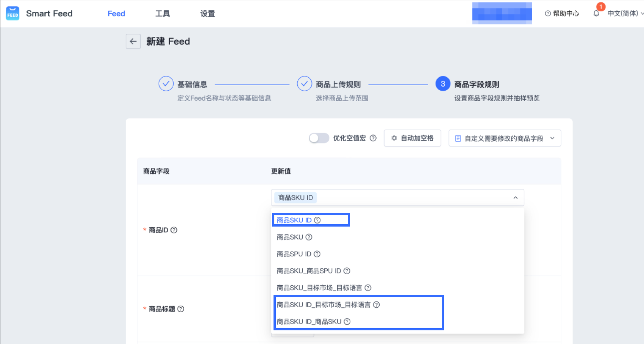The width and height of the screenshot is (644, 344).
Task: Go back using the arrow button
Action: (x=133, y=41)
